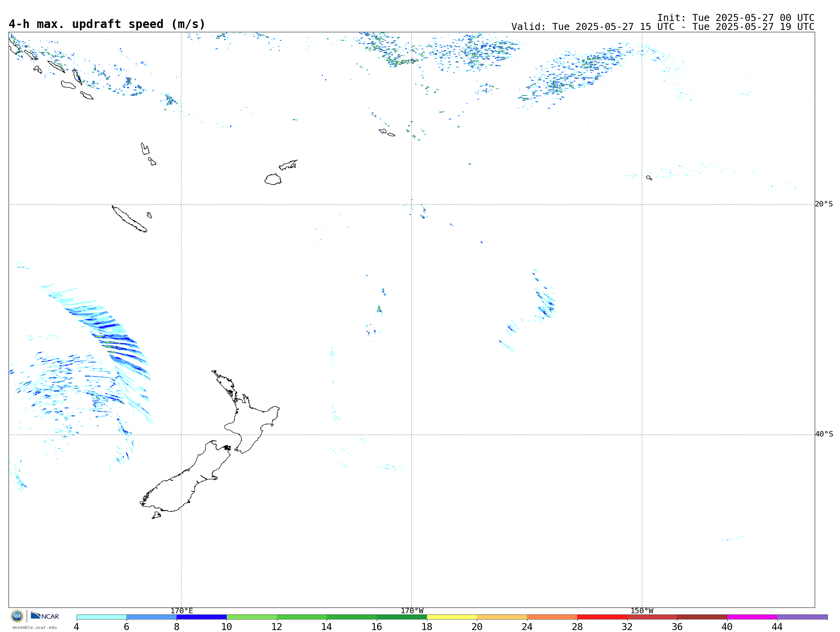
Task: Click the 170°W longitude label
Action: point(412,611)
